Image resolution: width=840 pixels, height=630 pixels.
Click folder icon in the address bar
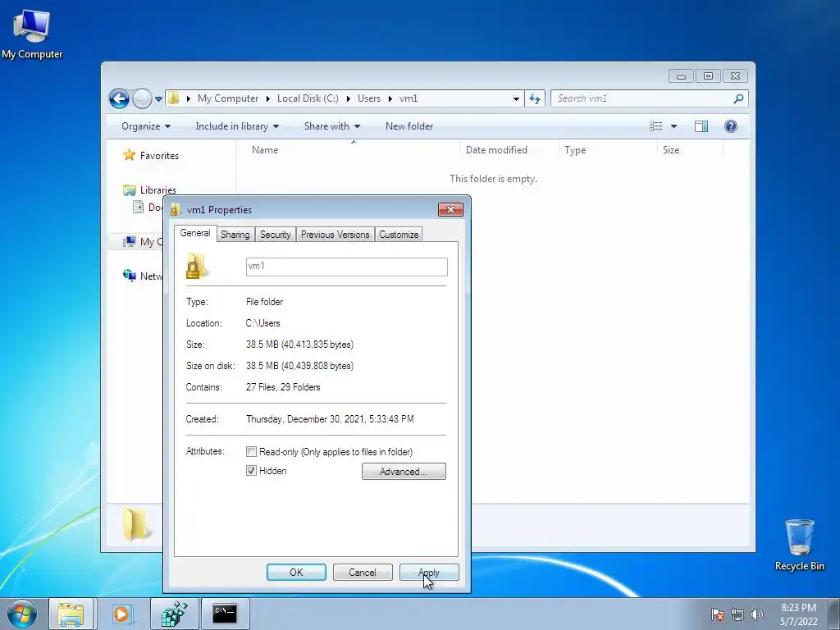(173, 98)
